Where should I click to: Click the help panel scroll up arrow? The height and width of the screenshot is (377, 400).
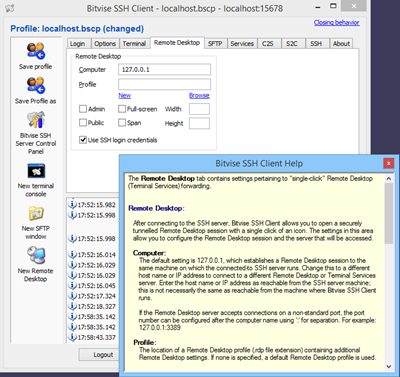pyautogui.click(x=389, y=179)
